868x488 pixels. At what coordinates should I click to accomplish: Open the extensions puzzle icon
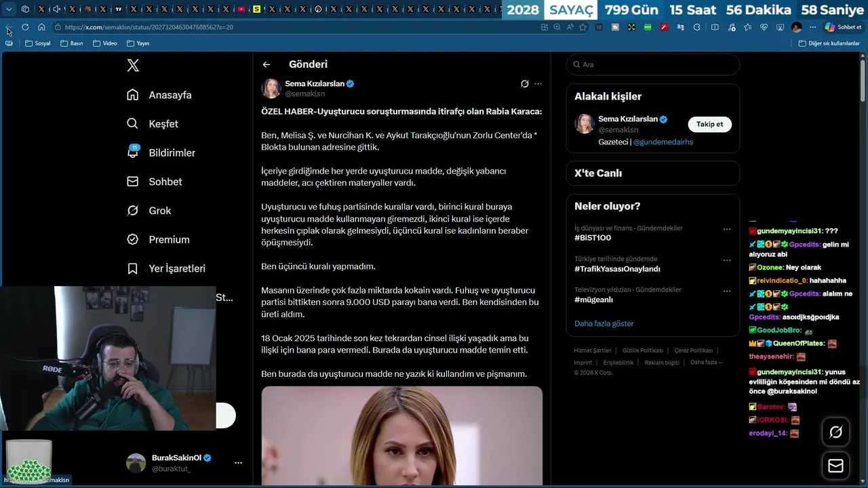tap(696, 27)
